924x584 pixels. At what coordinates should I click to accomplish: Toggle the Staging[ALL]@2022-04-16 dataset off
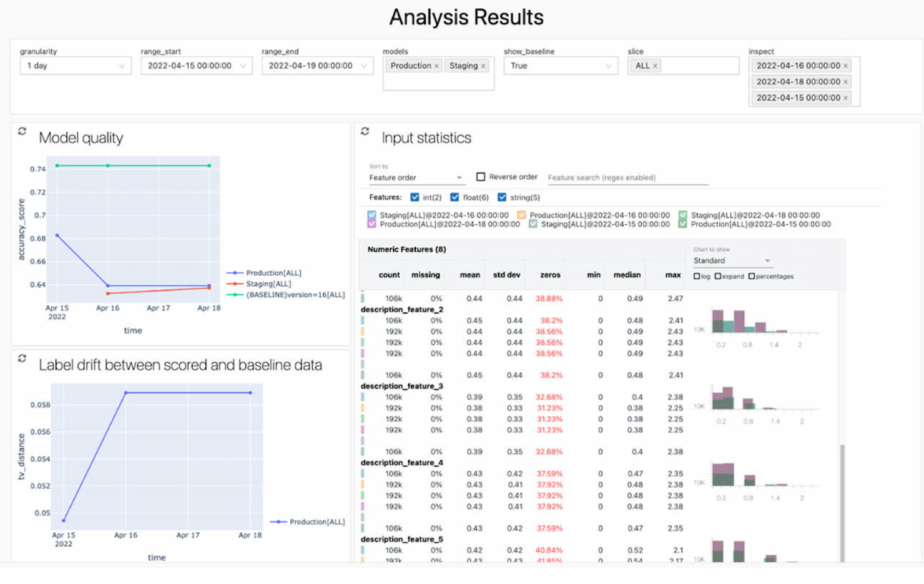tap(370, 215)
